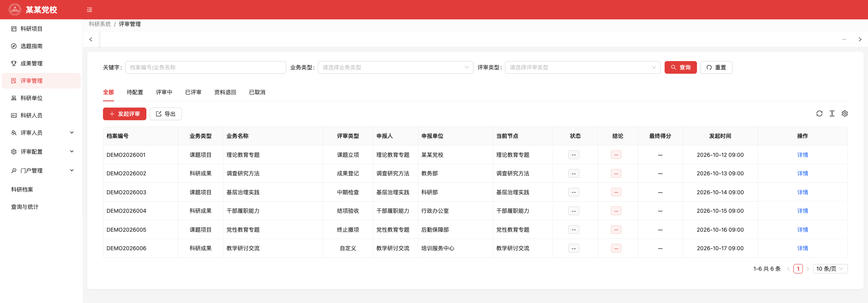Open the 10 条/页 page size selector
This screenshot has width=868, height=303.
coord(830,269)
